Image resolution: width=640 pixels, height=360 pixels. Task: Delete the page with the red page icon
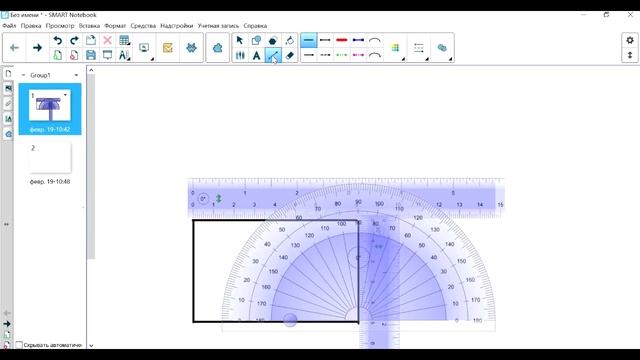[74, 55]
